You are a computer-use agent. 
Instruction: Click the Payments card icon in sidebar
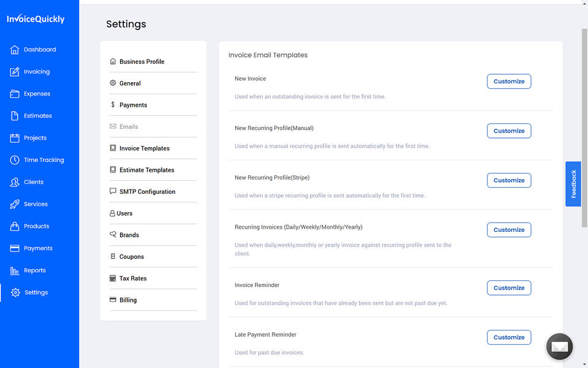(x=14, y=248)
